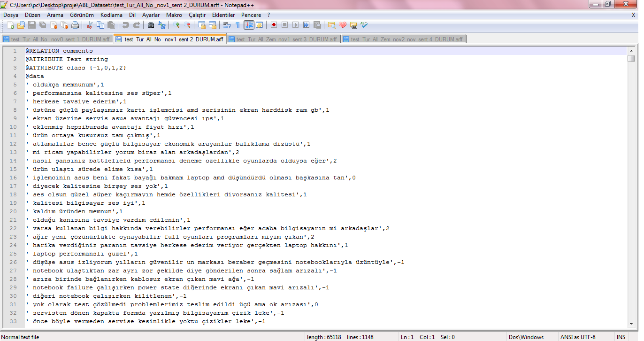Click the Redo toolbar icon

[136, 25]
